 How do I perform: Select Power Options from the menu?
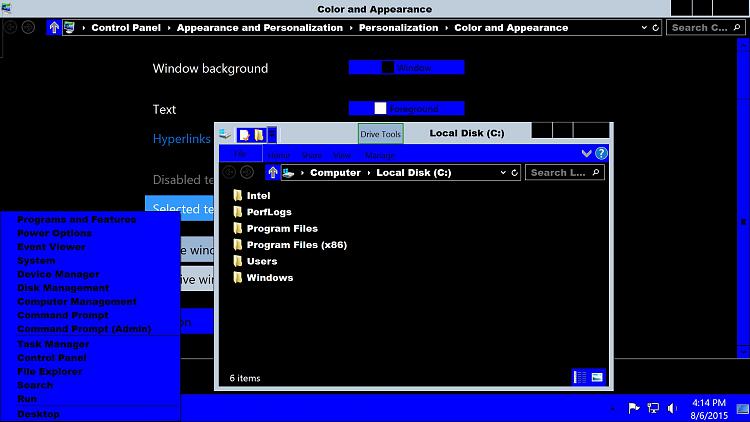55,233
